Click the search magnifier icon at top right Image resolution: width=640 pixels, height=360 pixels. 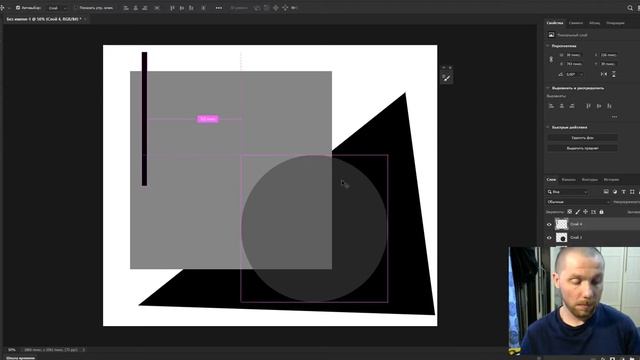click(x=630, y=8)
